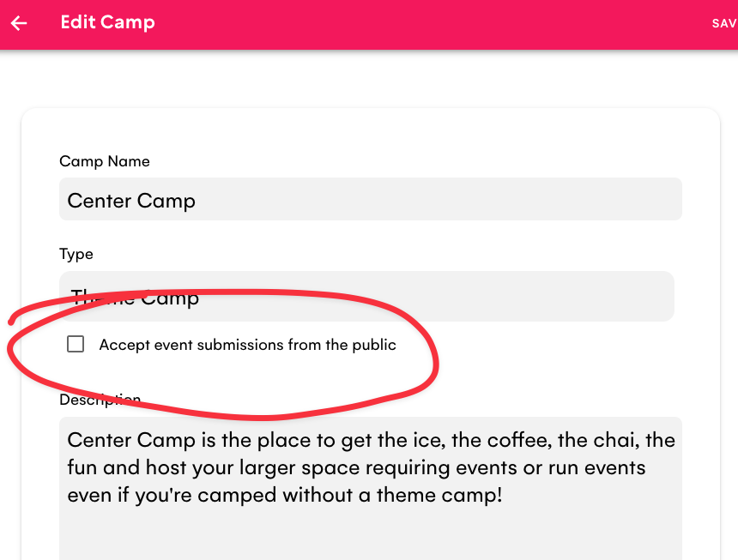This screenshot has width=738, height=560.
Task: Click the Type field label
Action: tap(76, 254)
